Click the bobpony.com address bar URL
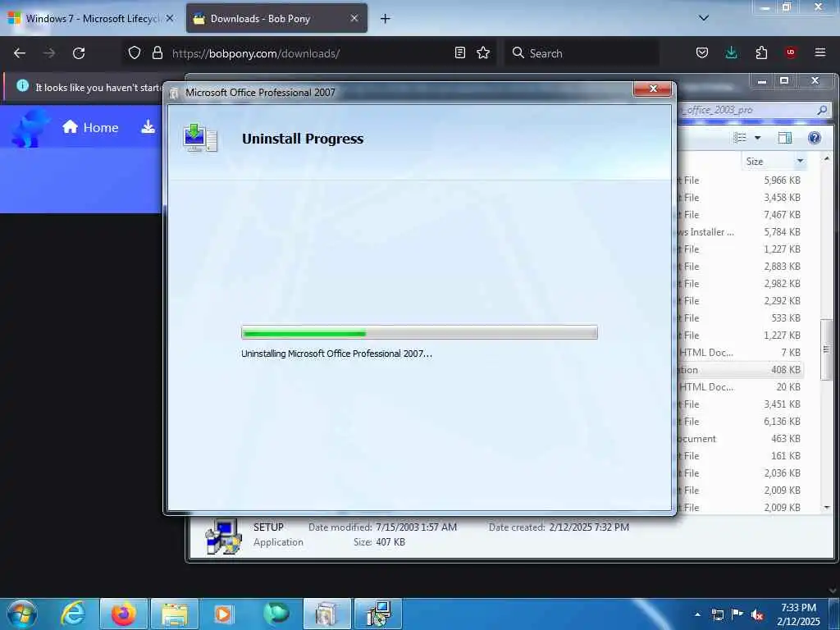 (256, 53)
